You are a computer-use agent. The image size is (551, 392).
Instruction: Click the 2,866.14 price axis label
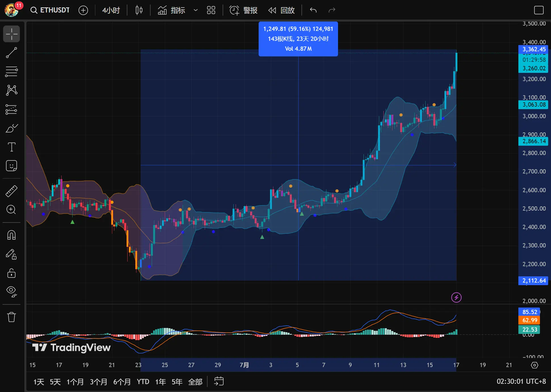pyautogui.click(x=533, y=141)
